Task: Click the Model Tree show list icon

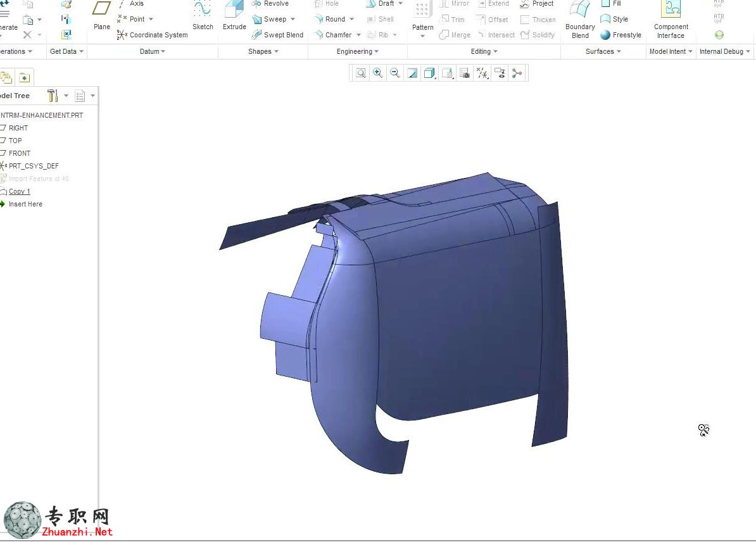Action: click(80, 96)
